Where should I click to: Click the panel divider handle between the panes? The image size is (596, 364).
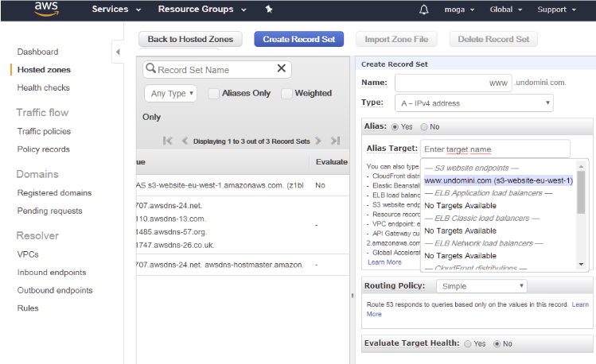click(x=353, y=296)
